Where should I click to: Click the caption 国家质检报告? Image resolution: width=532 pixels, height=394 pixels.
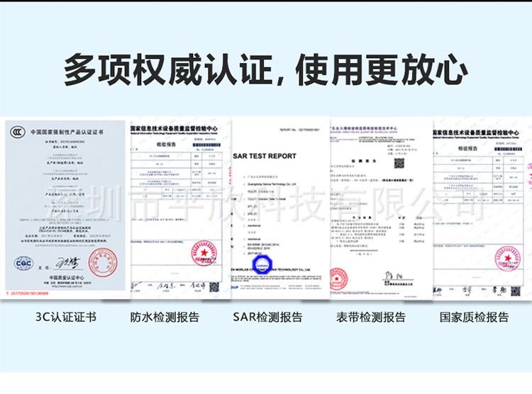point(474,317)
